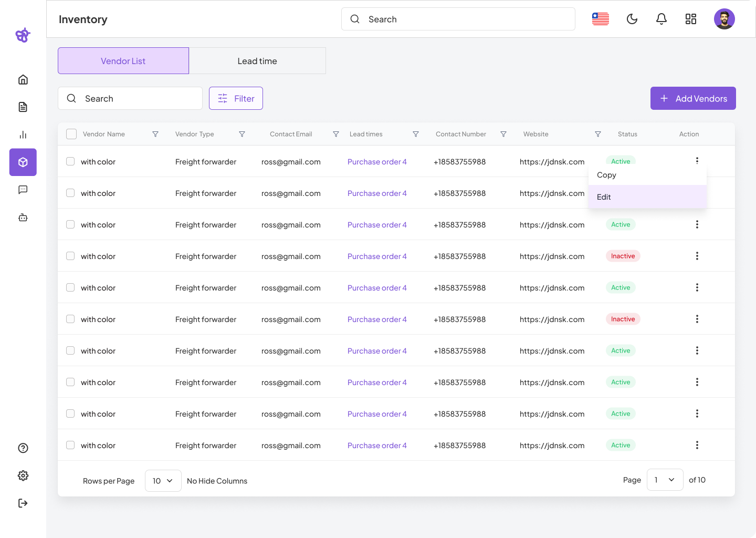Viewport: 756px width, 538px height.
Task: Expand the Rows per Page dropdown
Action: (x=163, y=481)
